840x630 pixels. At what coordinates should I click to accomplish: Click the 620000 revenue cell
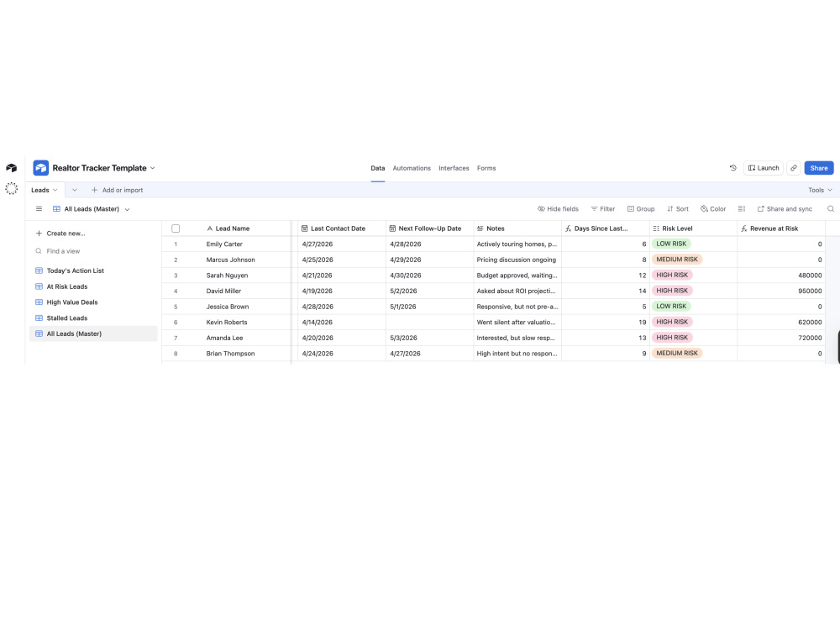(781, 323)
